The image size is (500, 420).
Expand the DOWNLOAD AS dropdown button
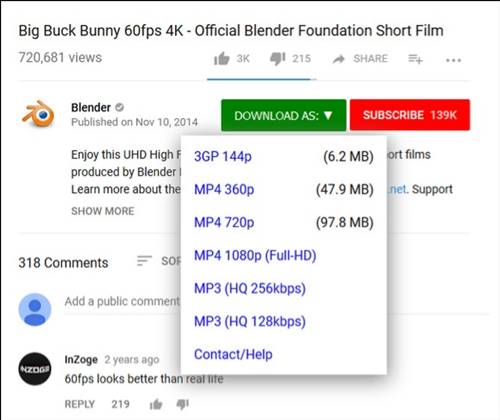click(x=284, y=115)
